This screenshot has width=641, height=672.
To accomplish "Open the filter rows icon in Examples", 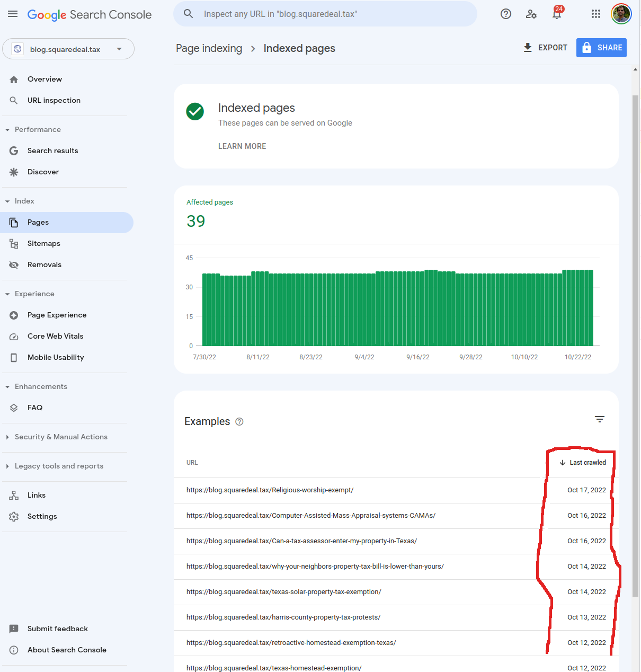I will click(x=600, y=419).
